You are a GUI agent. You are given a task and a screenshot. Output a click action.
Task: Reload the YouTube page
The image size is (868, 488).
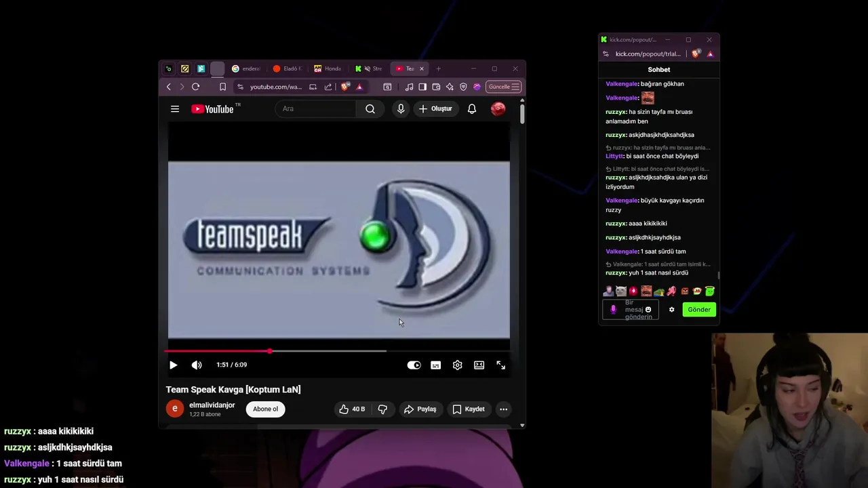click(195, 87)
